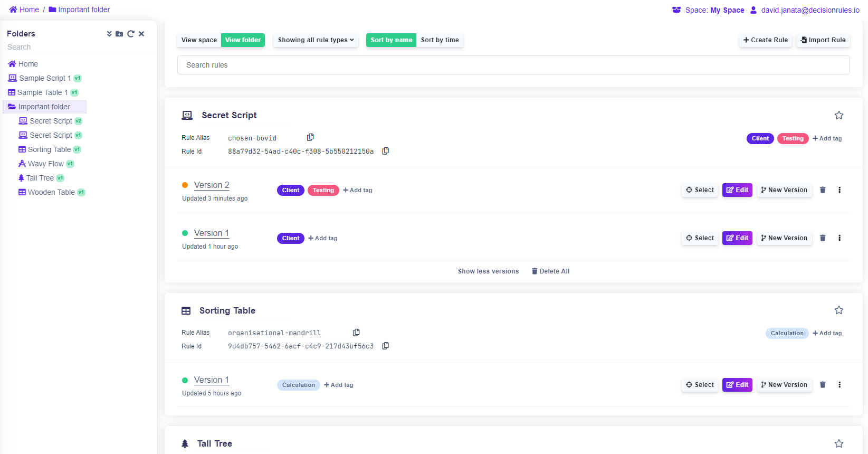The width and height of the screenshot is (868, 454).
Task: Add tag to Secret Script Version 2
Action: (x=358, y=190)
